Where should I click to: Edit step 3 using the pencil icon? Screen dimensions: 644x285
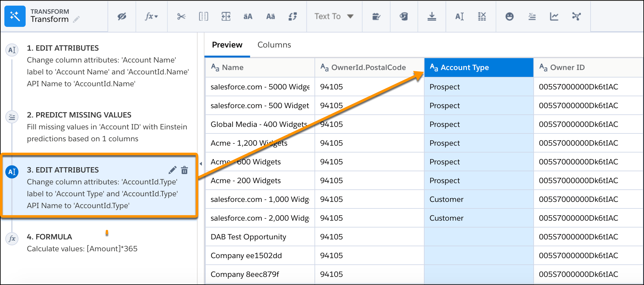[x=172, y=170]
